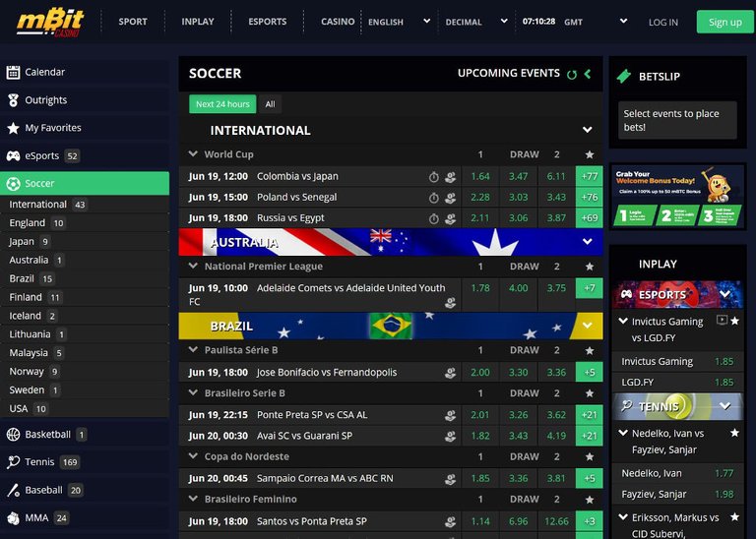The image size is (756, 539).
Task: Click the Tennis racket icon in sidebar
Action: tap(13, 462)
